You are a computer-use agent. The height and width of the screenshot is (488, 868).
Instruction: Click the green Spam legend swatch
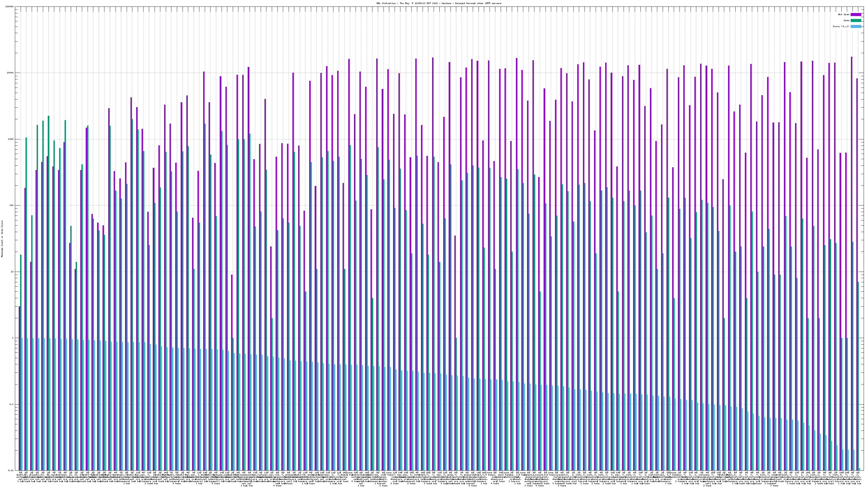856,21
